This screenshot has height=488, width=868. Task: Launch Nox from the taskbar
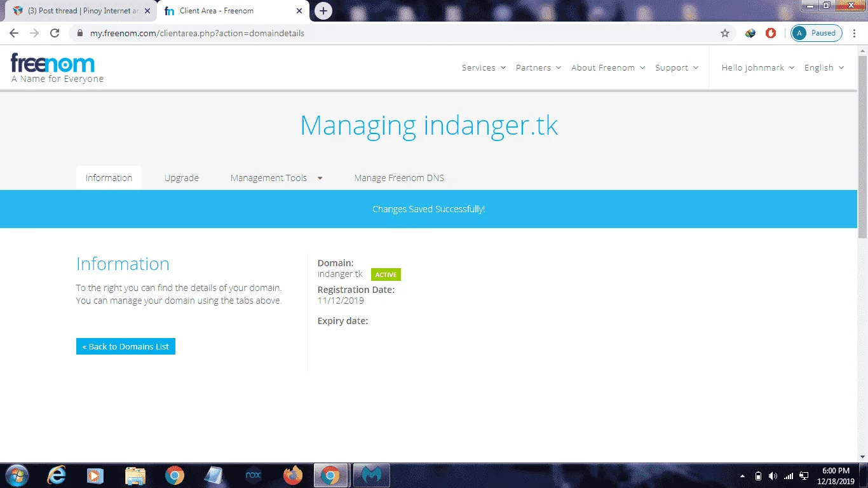click(254, 475)
